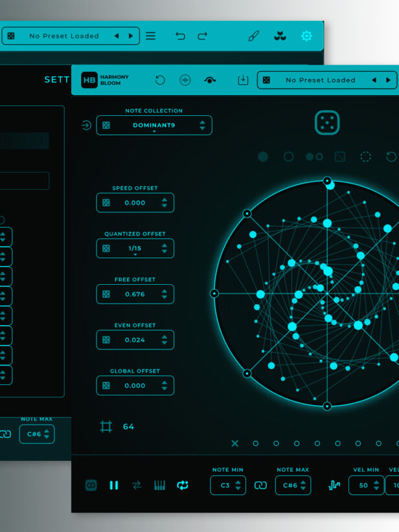Viewport: 399px width, 532px height.
Task: Step the Vel Min 50 arrows
Action: (x=376, y=485)
